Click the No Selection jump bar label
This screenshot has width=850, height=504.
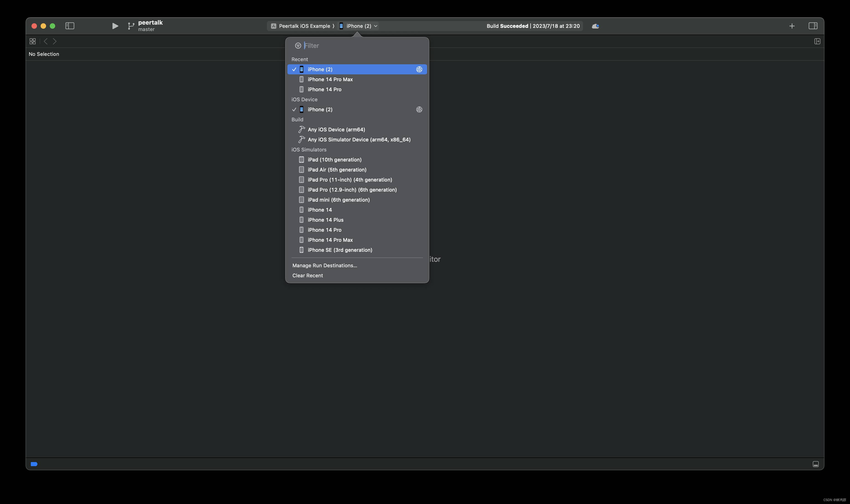tap(44, 54)
